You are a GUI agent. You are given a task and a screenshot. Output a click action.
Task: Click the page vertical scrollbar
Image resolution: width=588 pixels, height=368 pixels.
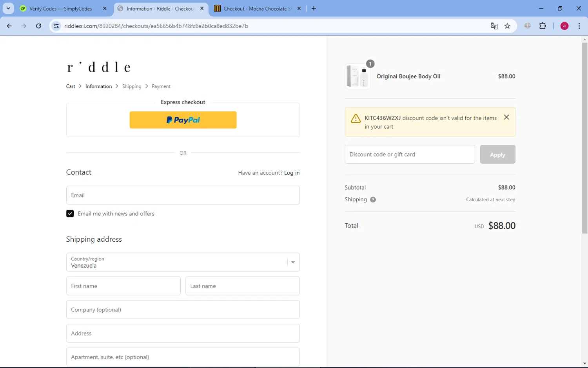tap(584, 138)
